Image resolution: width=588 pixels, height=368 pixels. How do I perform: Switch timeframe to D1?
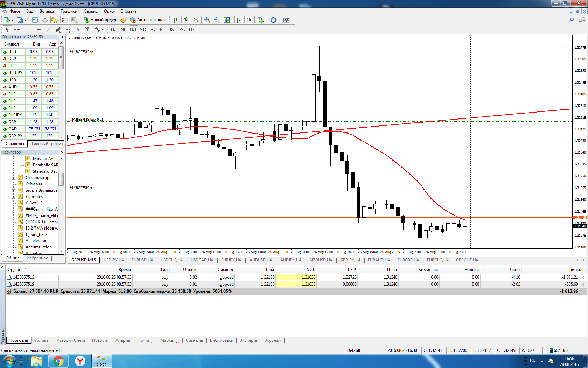[x=172, y=30]
